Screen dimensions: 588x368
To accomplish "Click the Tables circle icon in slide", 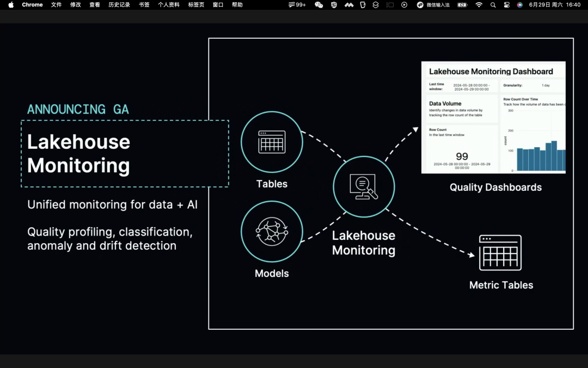I will [272, 142].
